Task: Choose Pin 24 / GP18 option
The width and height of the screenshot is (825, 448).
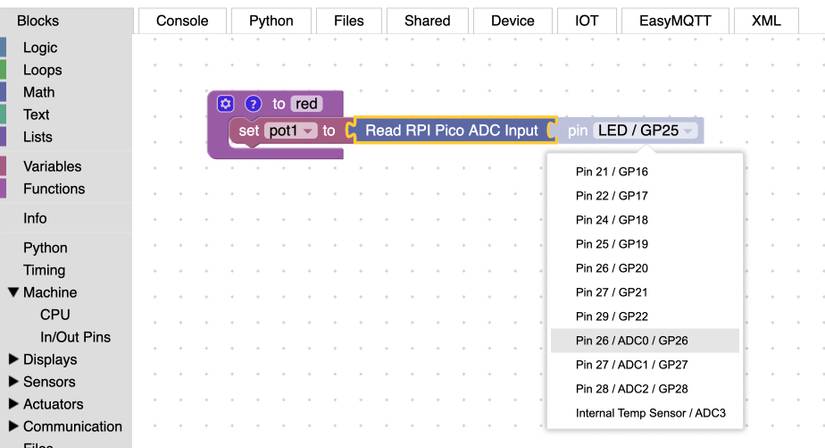Action: [645, 220]
